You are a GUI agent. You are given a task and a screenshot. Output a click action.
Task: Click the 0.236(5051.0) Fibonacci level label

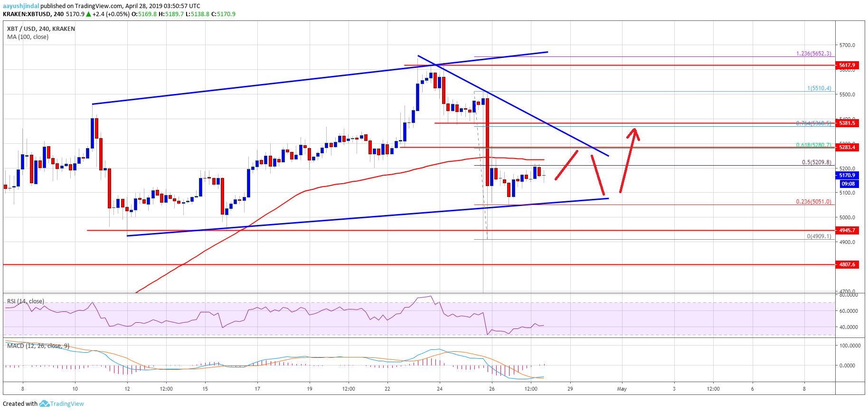pos(814,202)
